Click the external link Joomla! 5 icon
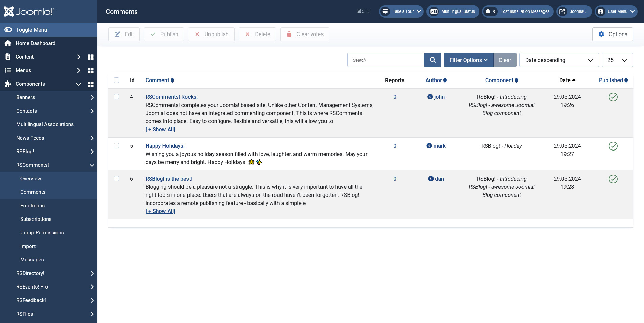The height and width of the screenshot is (323, 644). point(562,11)
